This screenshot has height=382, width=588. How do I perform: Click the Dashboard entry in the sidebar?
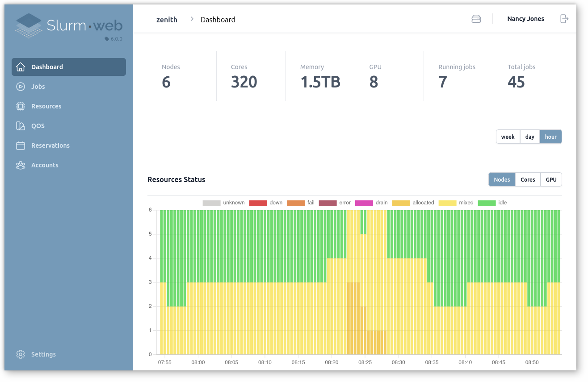pos(47,66)
